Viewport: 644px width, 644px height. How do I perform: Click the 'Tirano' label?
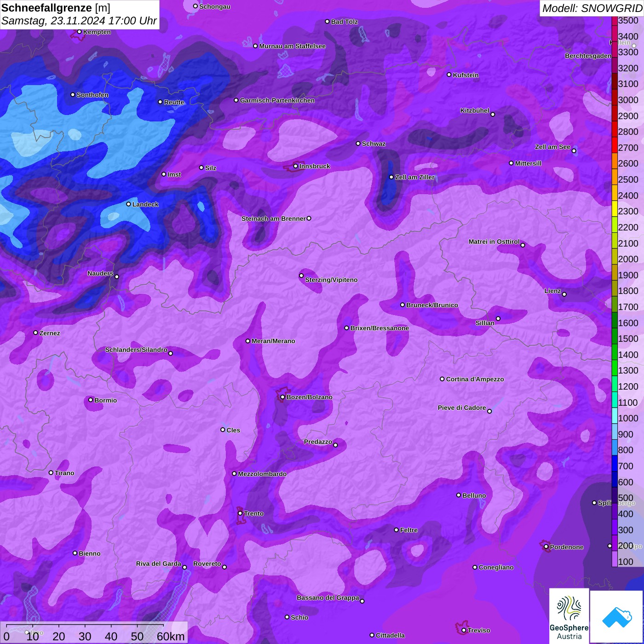64,473
